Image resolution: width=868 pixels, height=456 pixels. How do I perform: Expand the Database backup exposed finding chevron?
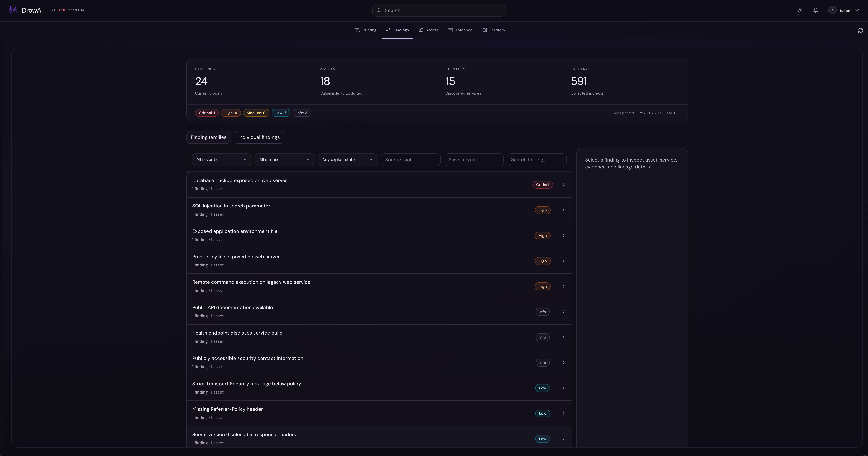[563, 185]
